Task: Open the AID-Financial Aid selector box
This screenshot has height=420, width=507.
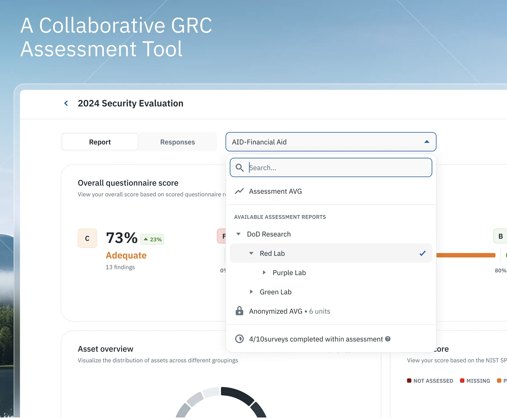Action: [331, 142]
